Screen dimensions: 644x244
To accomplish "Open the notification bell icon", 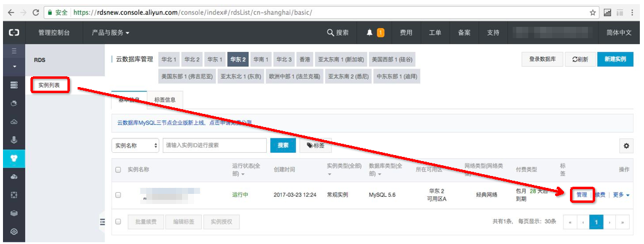I will click(x=369, y=33).
